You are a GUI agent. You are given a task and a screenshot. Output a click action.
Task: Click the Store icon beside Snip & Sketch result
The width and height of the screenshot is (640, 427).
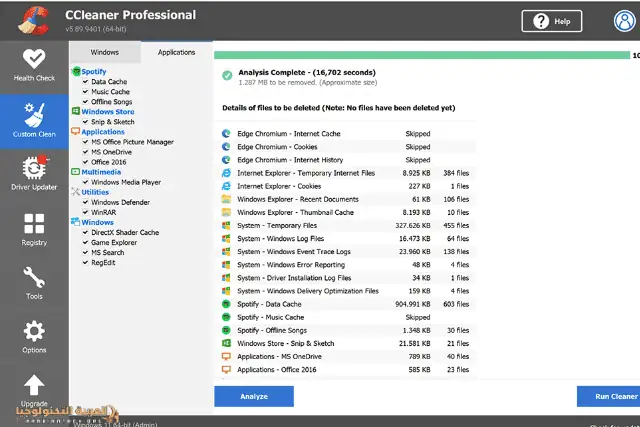point(226,343)
